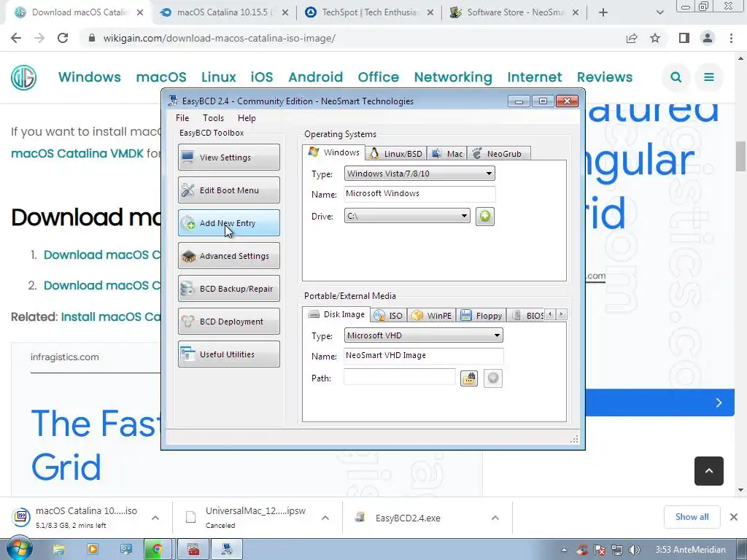Click Show all downloads

click(692, 517)
